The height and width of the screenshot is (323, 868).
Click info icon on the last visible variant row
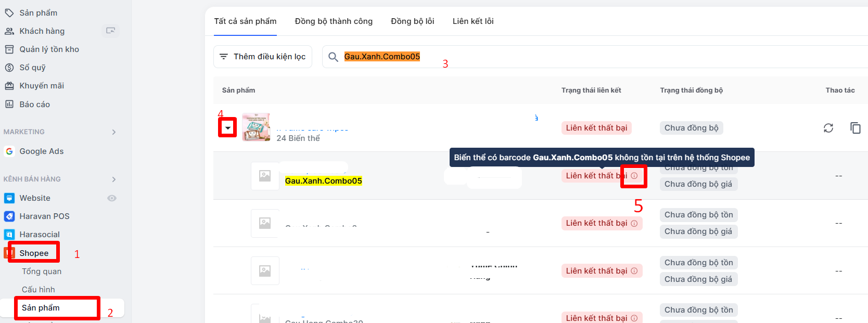[x=634, y=318]
